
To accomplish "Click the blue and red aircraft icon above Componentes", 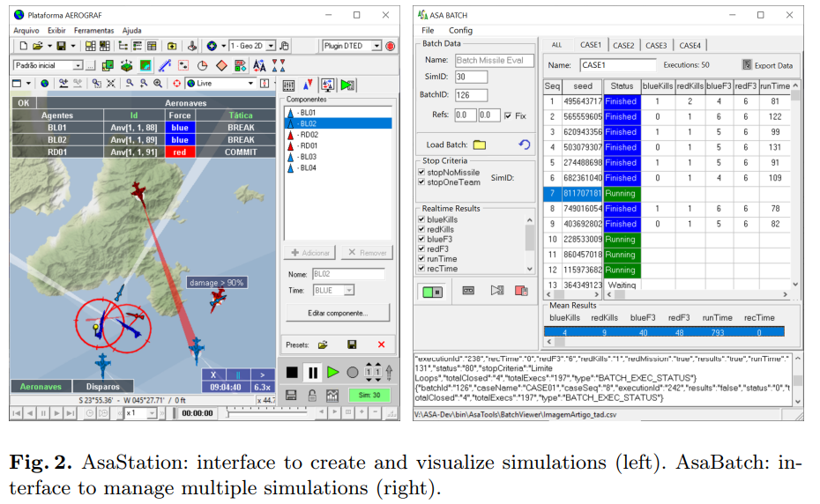I will click(308, 85).
